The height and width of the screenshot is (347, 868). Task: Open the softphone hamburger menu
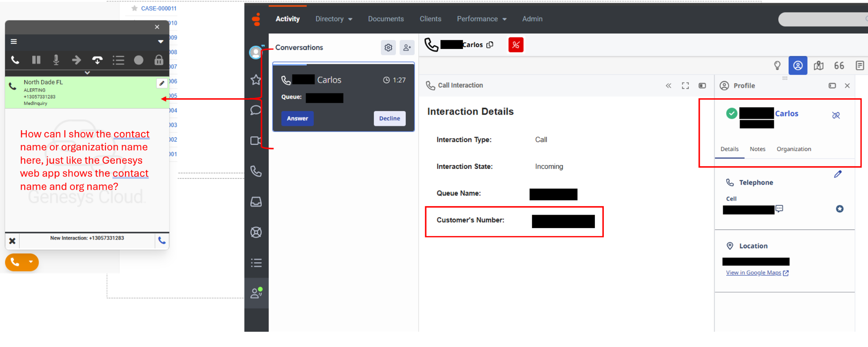point(14,41)
